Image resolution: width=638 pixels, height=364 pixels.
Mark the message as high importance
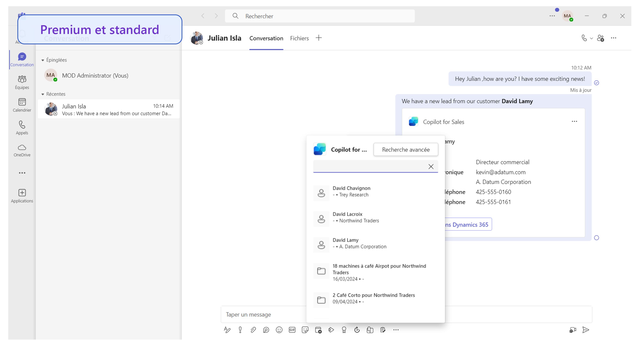click(x=240, y=330)
